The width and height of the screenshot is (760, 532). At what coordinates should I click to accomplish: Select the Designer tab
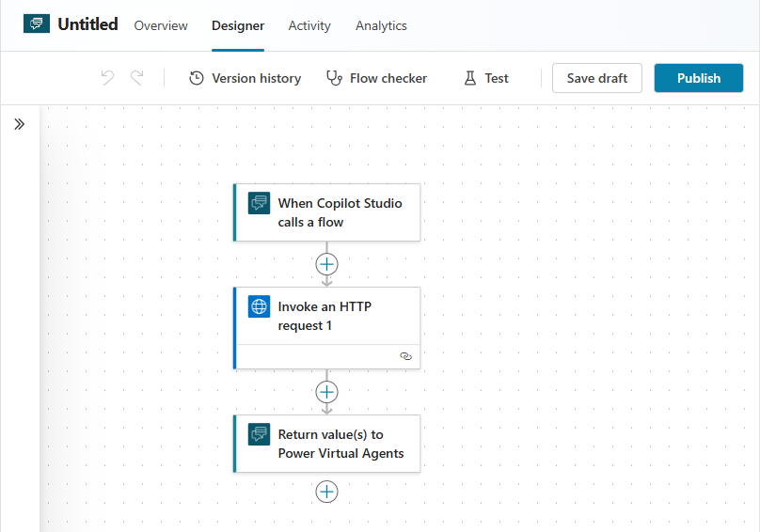(238, 25)
